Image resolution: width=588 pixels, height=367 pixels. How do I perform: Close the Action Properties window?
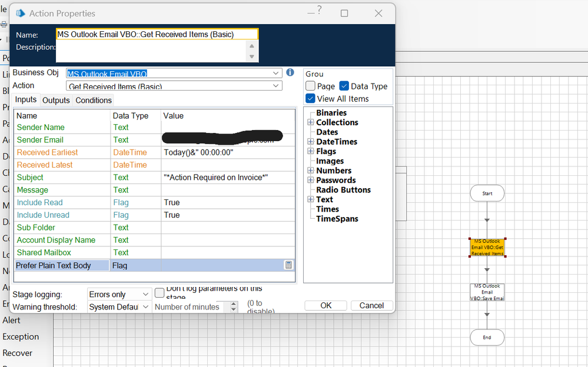(x=378, y=13)
